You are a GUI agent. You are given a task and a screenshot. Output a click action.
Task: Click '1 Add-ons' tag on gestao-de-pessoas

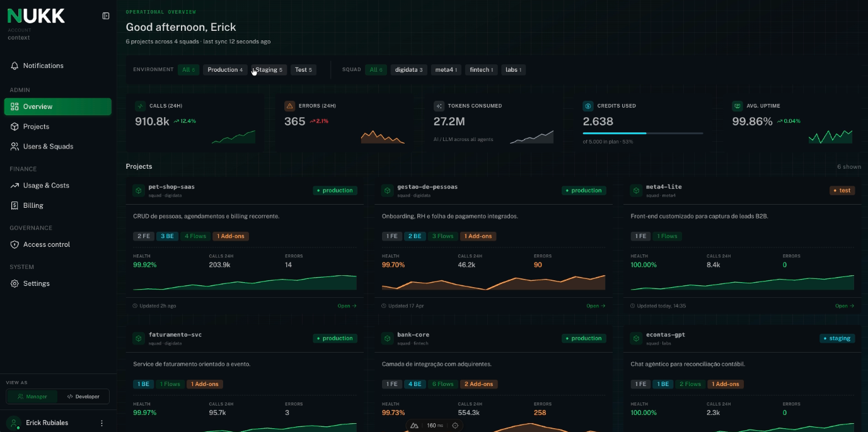point(479,236)
